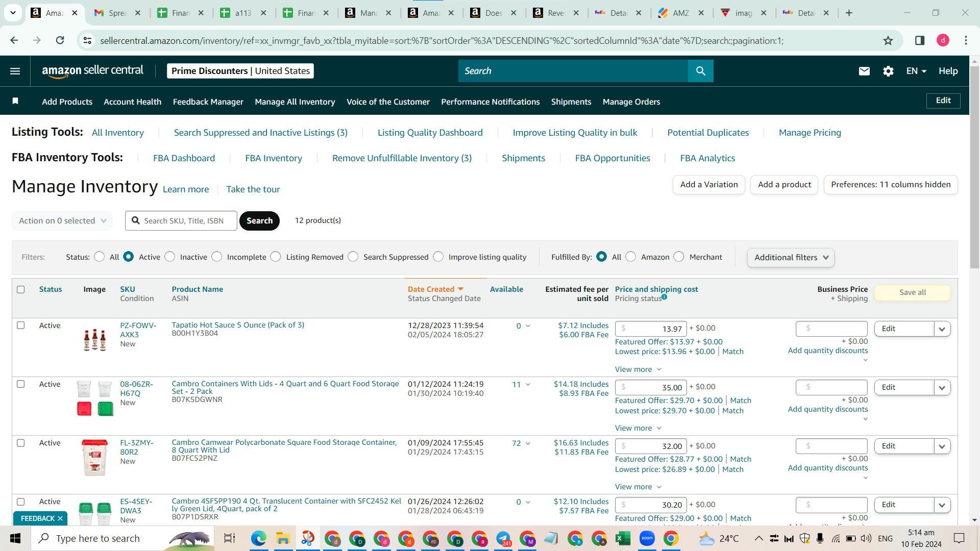
Task: Open the FBA Dashboard link
Action: 184,158
